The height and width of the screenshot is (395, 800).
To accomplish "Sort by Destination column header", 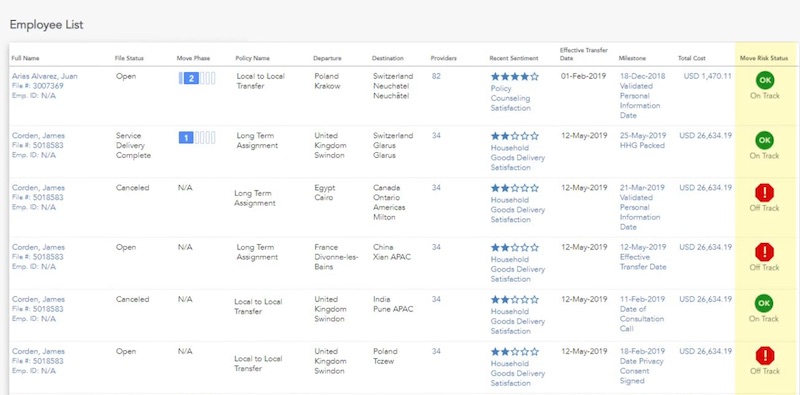I will click(388, 58).
